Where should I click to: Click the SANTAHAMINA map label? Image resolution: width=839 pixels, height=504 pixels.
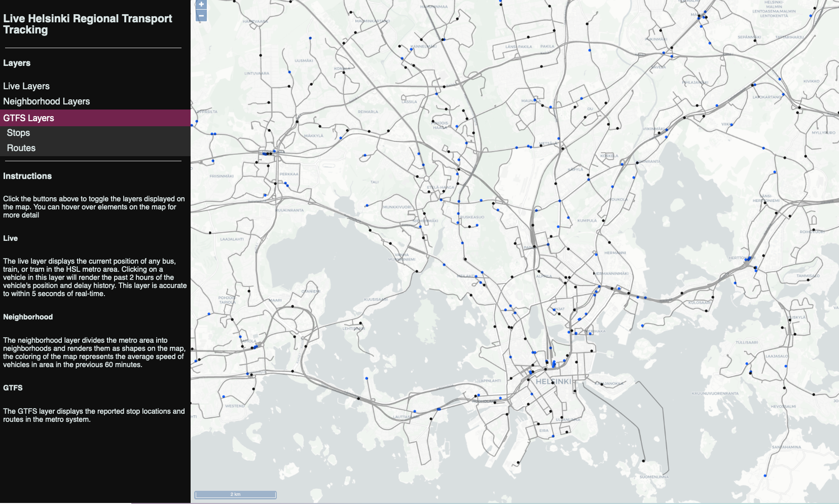tap(786, 447)
